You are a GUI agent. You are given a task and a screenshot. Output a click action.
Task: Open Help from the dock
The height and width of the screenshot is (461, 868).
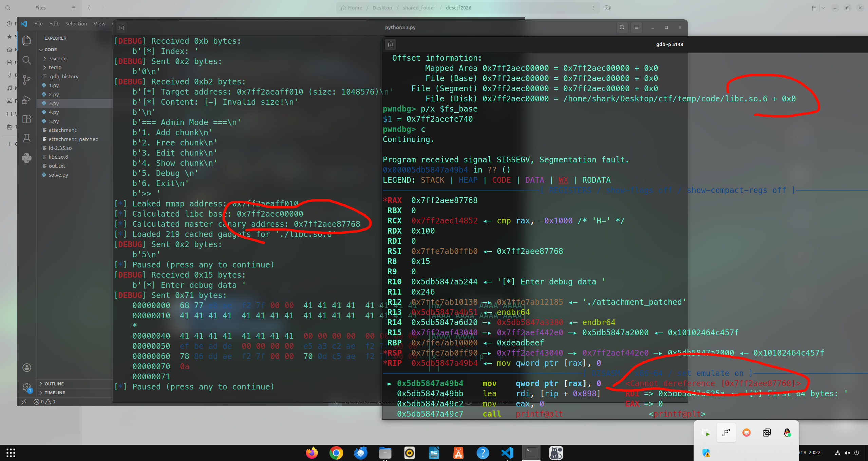click(483, 453)
